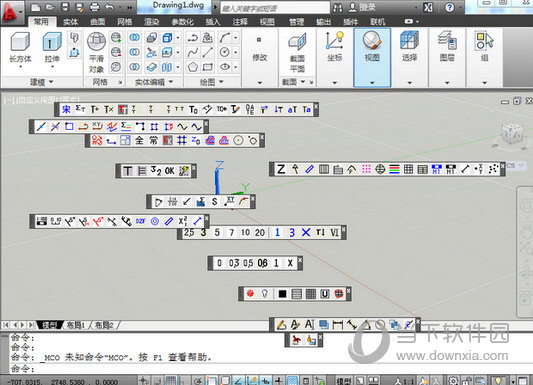Click the New file icon in quick access toolbar

coord(35,7)
